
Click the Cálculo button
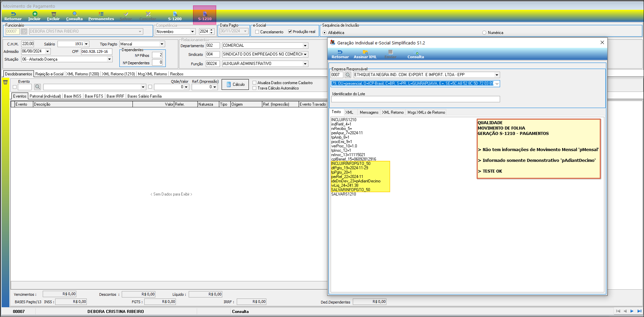235,84
